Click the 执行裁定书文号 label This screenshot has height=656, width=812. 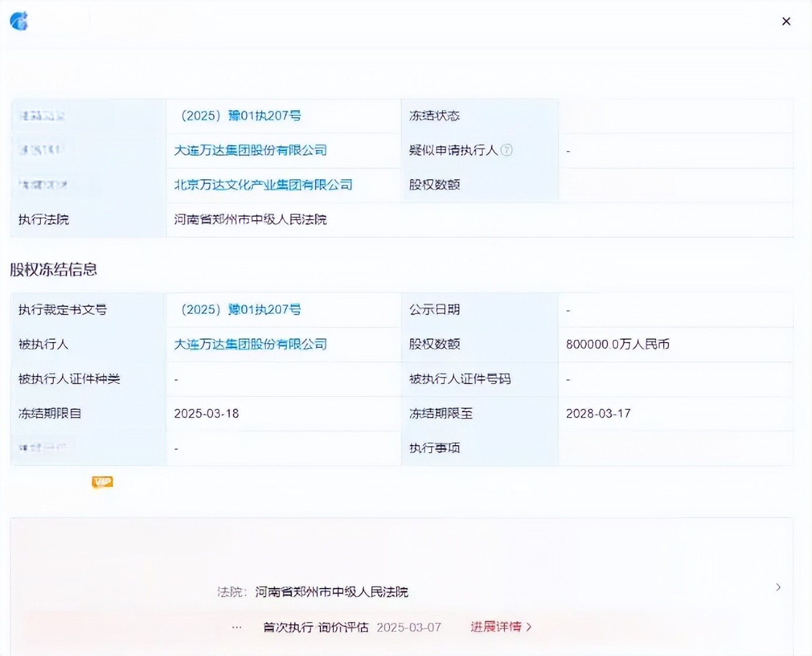[x=63, y=309]
